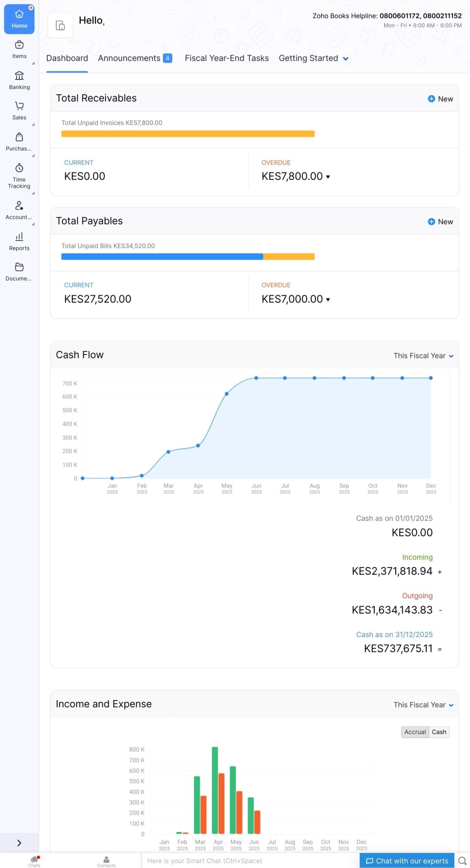This screenshot has height=868, width=470.
Task: Click the Mar 2025 cash flow data point
Action: click(x=168, y=452)
